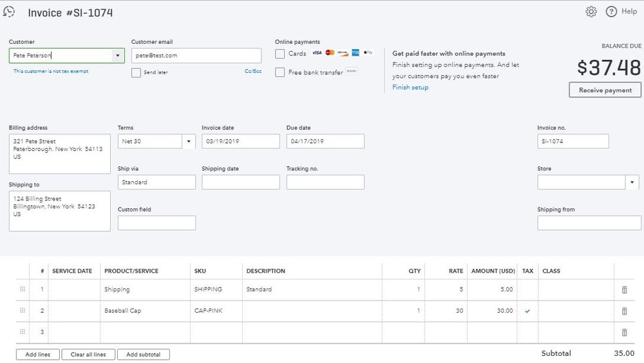The height and width of the screenshot is (363, 644).
Task: Click trash icon on empty row 3
Action: coord(623,332)
